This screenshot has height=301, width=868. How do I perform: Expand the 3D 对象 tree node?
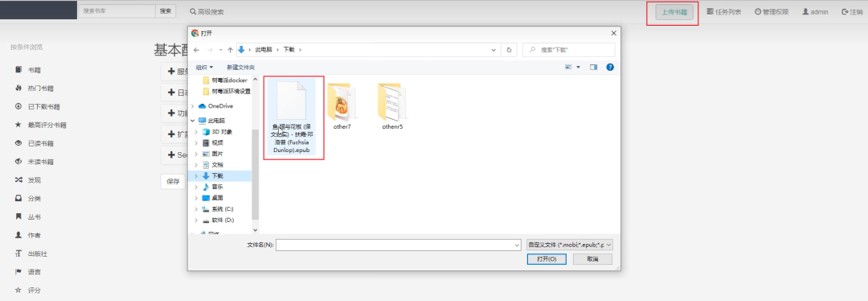[x=196, y=132]
